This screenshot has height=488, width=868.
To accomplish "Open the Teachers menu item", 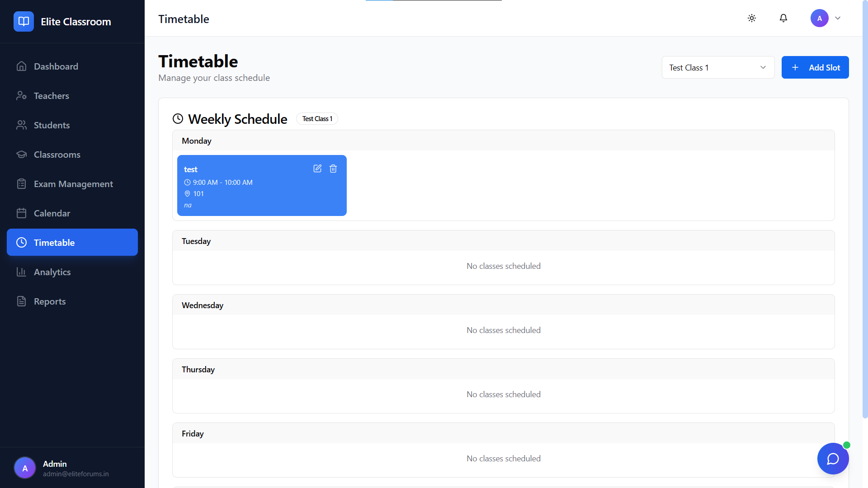I will click(52, 96).
